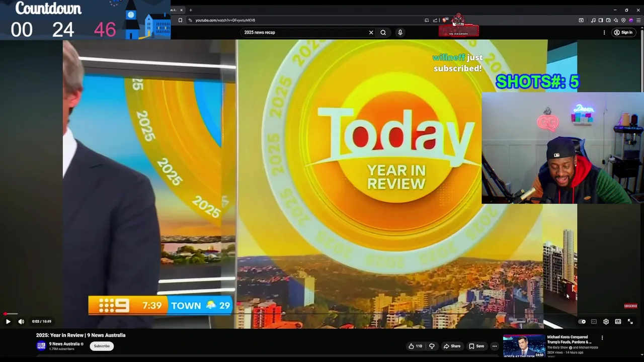Run search with magnifier button
Image resolution: width=644 pixels, height=362 pixels.
click(x=383, y=32)
